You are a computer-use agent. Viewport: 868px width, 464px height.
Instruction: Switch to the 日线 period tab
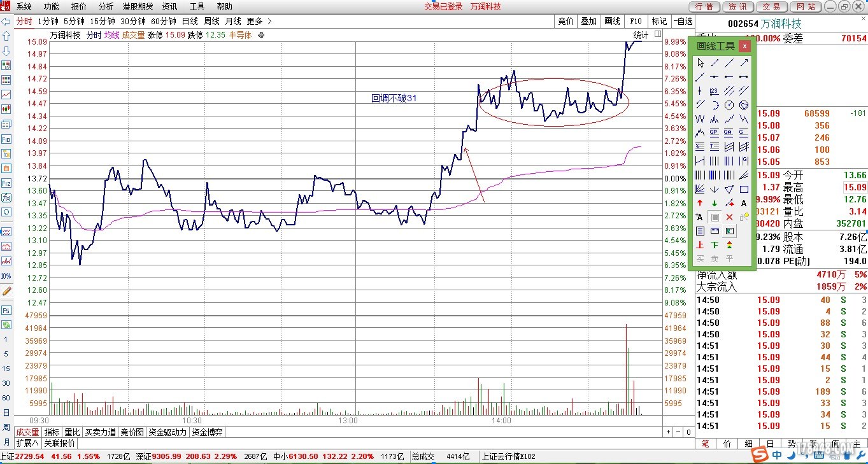click(x=190, y=21)
